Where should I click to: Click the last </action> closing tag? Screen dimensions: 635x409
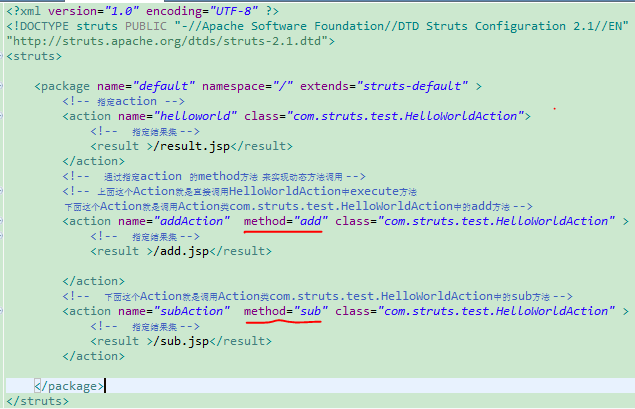pos(94,356)
